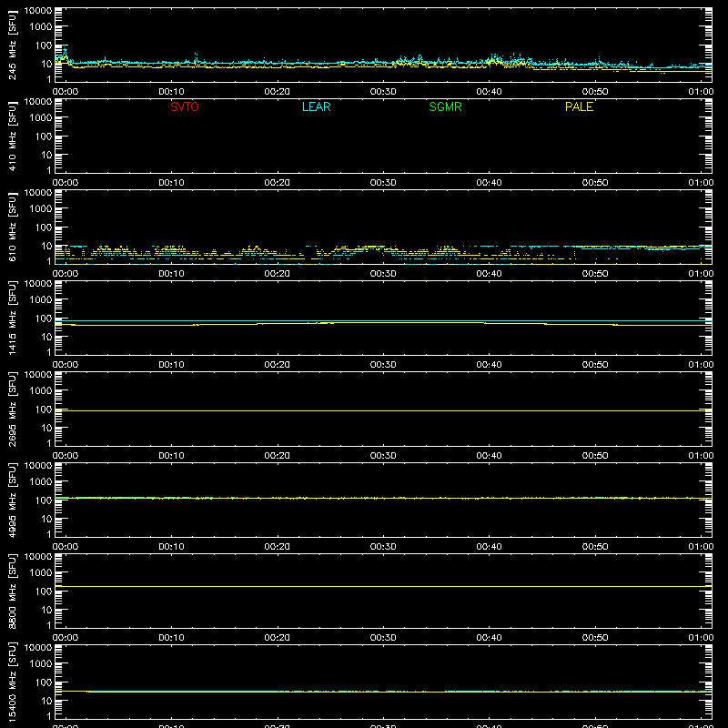
Task: Select the 1415 MHz [SFU] axis title
Action: (12, 318)
